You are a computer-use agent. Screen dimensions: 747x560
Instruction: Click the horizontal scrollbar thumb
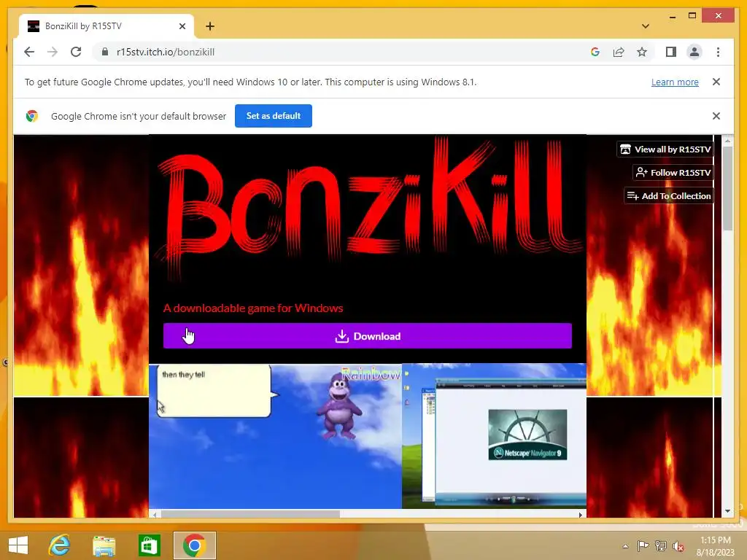pyautogui.click(x=251, y=514)
